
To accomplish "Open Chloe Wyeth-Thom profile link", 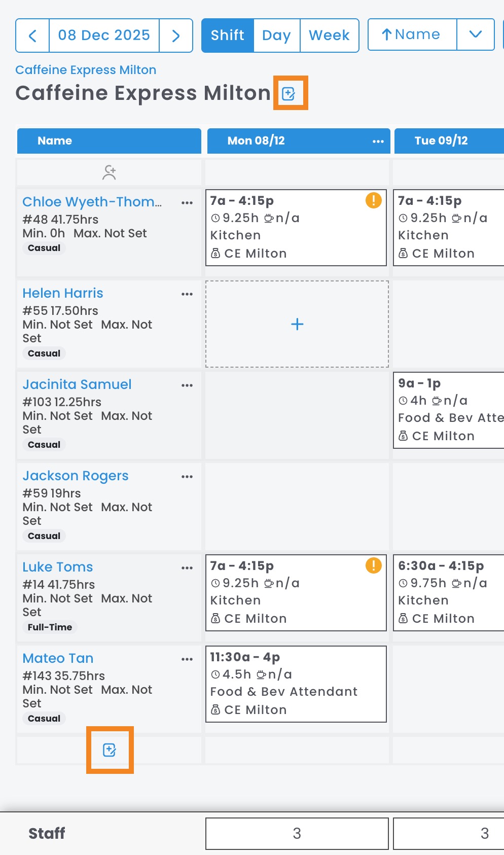I will 92,202.
